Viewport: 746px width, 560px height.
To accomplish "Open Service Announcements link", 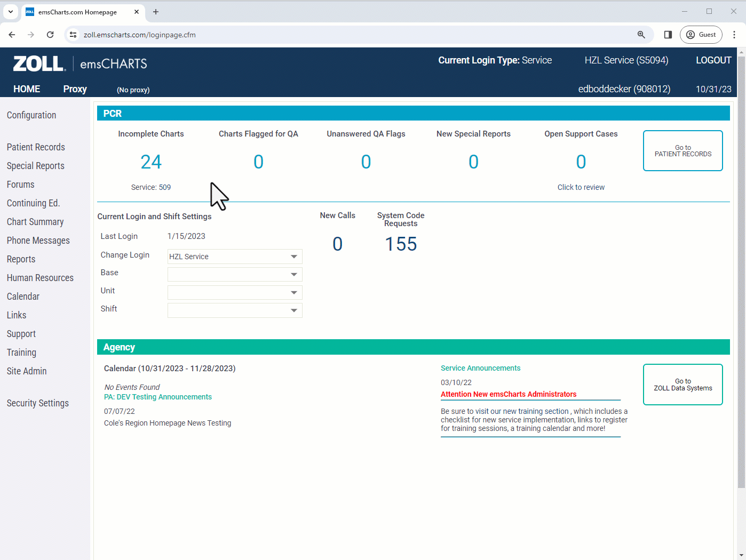I will click(x=480, y=368).
